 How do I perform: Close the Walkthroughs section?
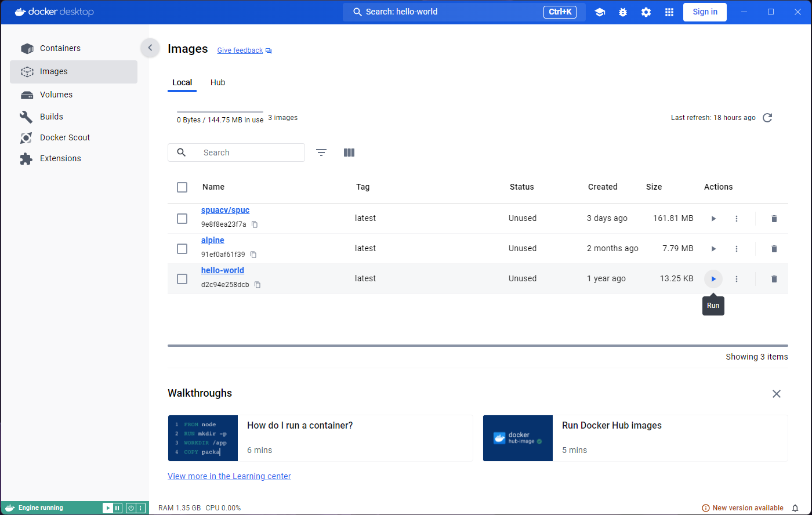point(777,394)
